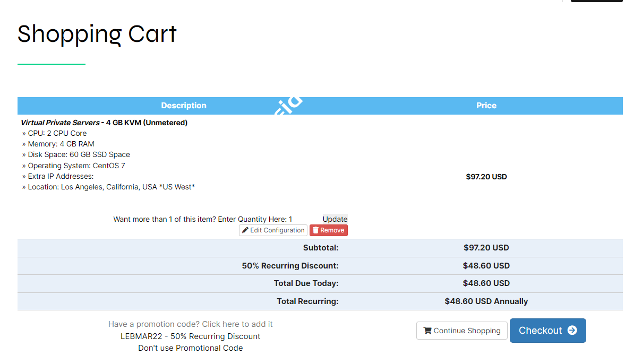Viewport: 625px width, 364px height.
Task: Click the Shopping Cart page heading
Action: tap(97, 34)
